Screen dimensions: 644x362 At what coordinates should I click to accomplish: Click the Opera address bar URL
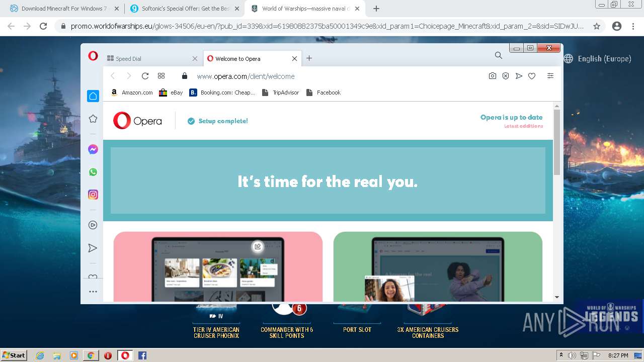point(246,76)
